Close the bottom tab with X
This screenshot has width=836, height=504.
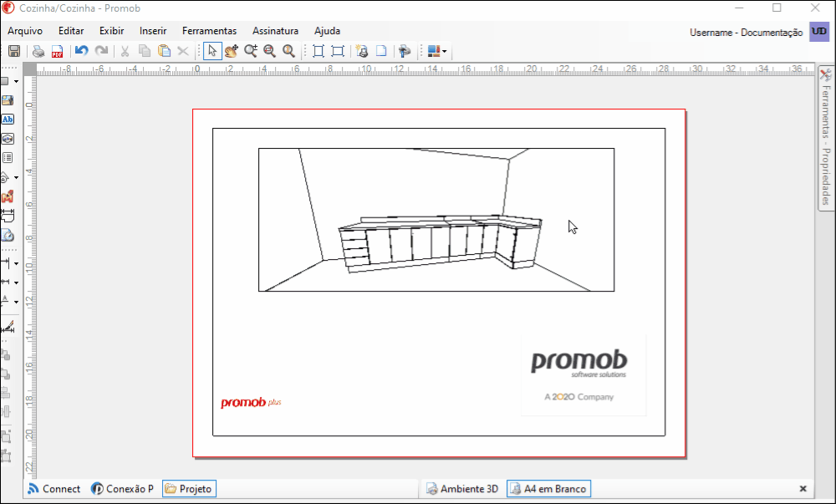click(x=803, y=489)
